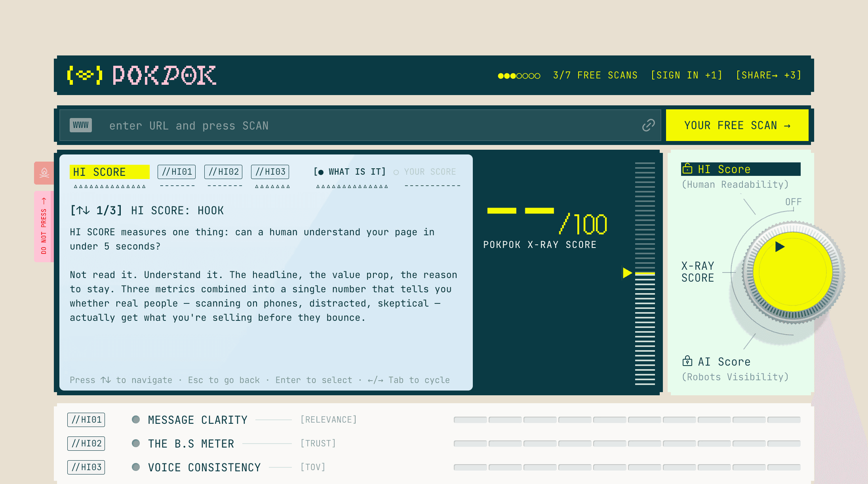The width and height of the screenshot is (868, 484).
Task: Click the lock icon next to AI Score
Action: pos(687,361)
